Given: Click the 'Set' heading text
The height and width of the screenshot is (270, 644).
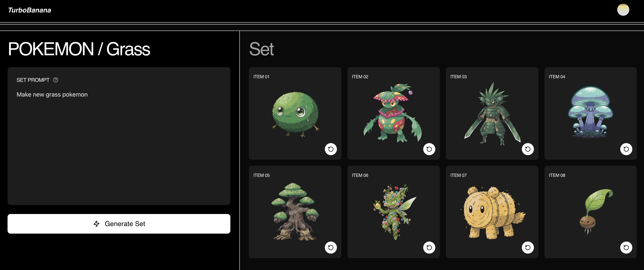Looking at the screenshot, I should (261, 49).
